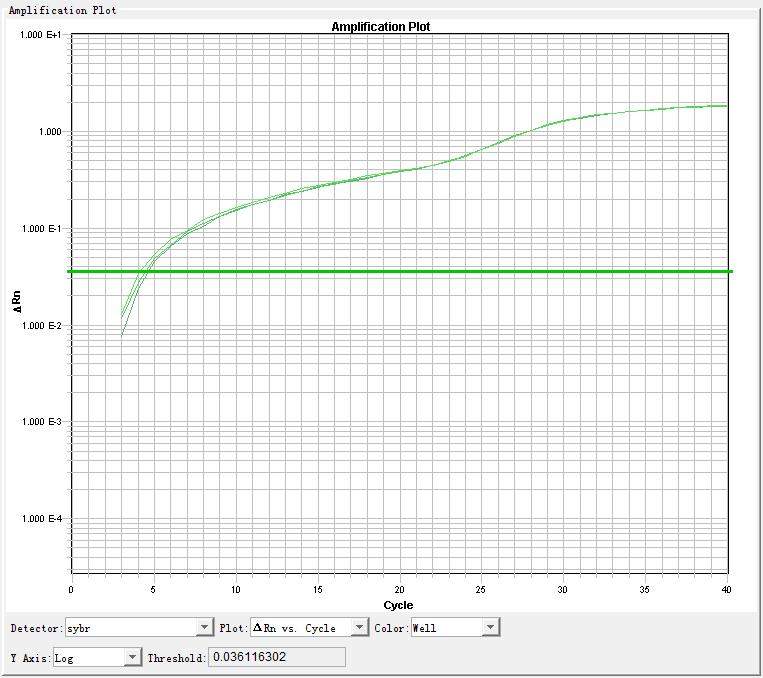Click the 1.000 E-3 y-axis tick label
763x678 pixels.
click(41, 421)
